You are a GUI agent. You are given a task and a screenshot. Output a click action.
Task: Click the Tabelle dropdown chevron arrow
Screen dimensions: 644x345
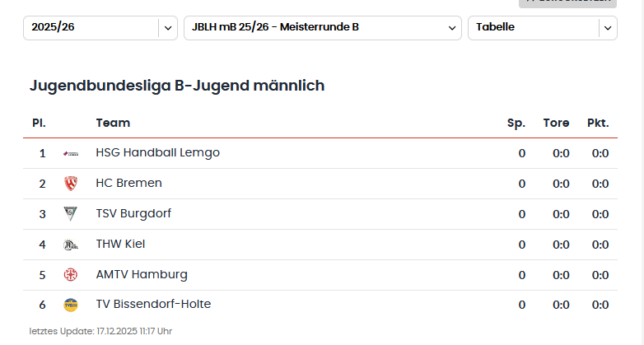click(x=608, y=27)
